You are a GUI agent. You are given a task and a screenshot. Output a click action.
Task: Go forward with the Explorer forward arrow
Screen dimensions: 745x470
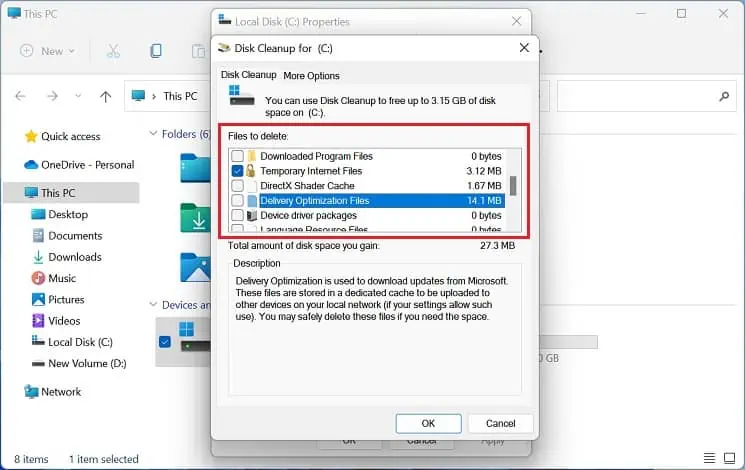click(52, 96)
